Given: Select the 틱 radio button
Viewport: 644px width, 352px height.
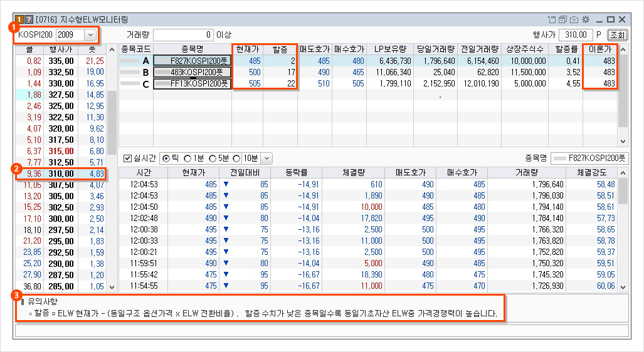Looking at the screenshot, I should [166, 158].
